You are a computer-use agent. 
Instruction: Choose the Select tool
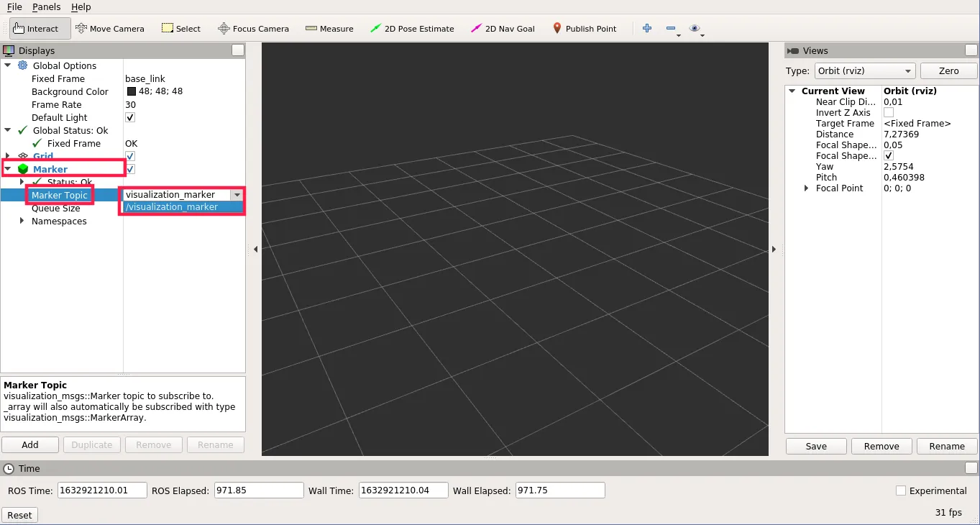point(180,28)
